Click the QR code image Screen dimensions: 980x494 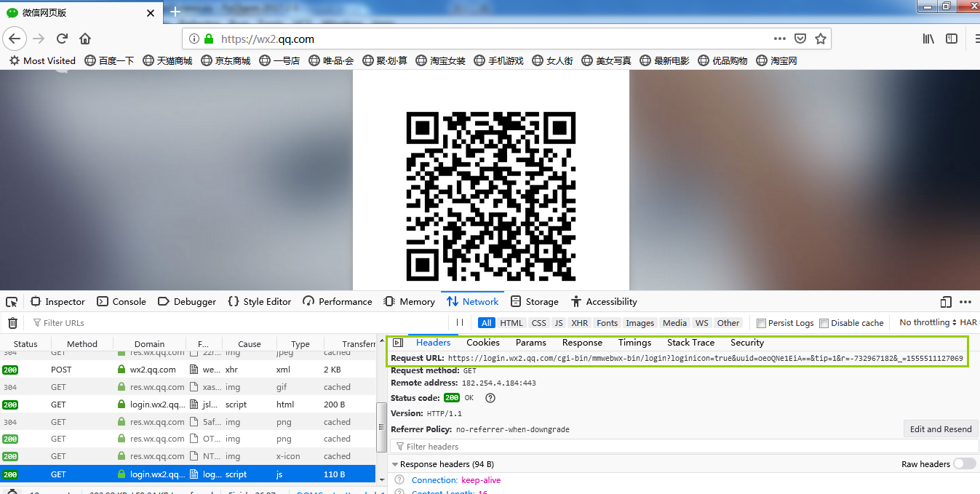[491, 196]
